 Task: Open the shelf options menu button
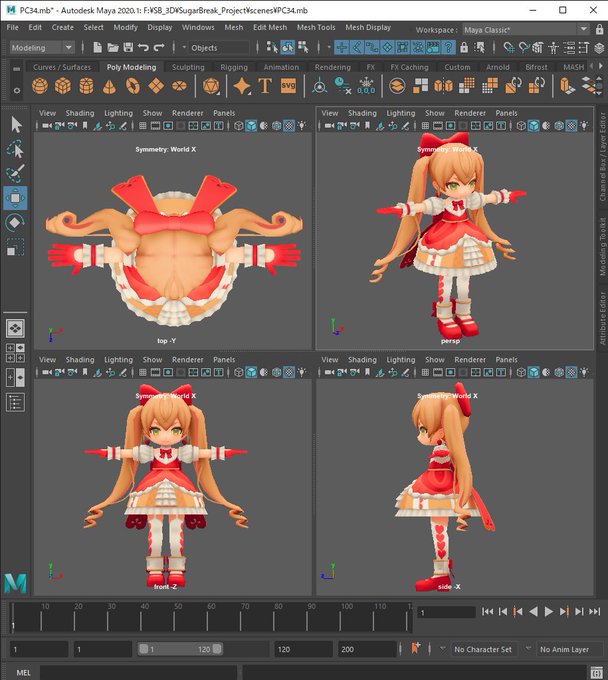click(x=16, y=90)
